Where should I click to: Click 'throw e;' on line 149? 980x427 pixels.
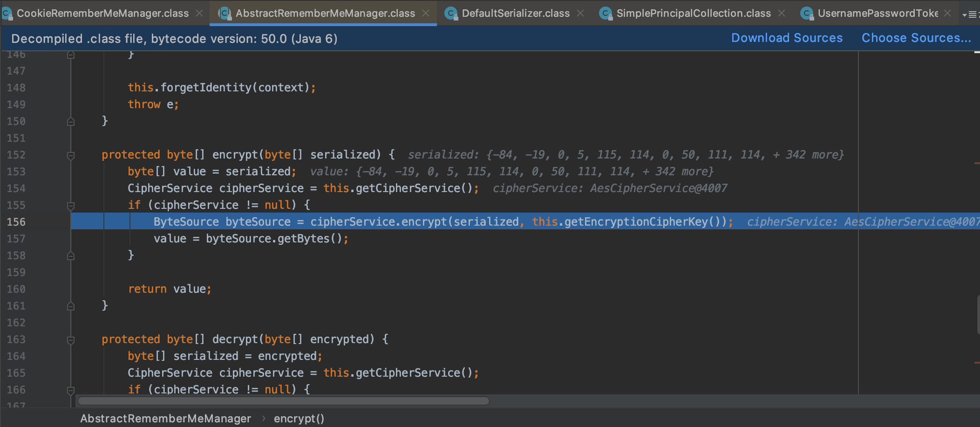click(153, 104)
